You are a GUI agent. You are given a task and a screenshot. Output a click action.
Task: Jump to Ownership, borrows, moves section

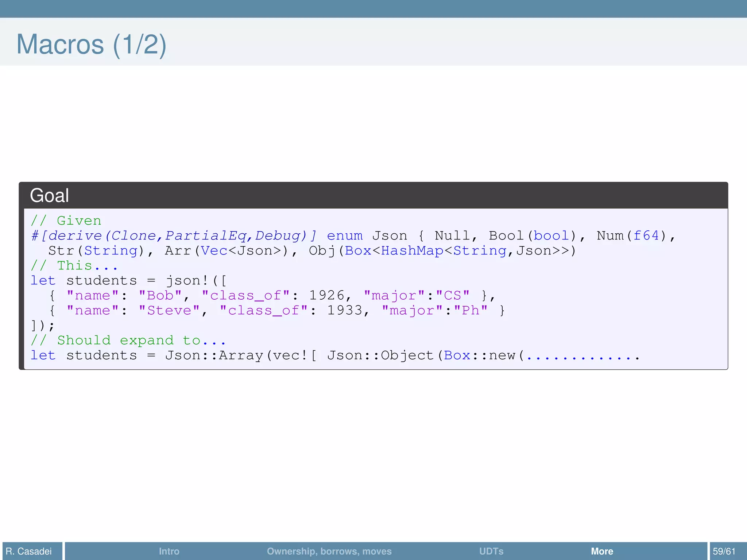click(329, 551)
